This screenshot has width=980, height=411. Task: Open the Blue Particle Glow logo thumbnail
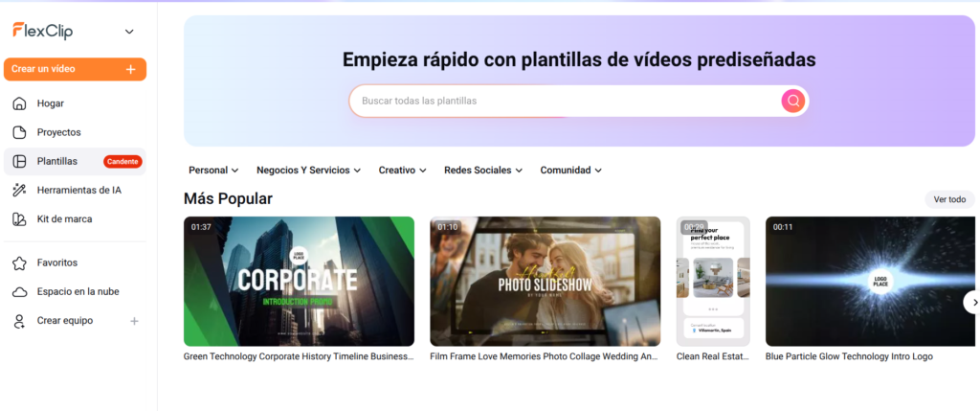pos(871,282)
